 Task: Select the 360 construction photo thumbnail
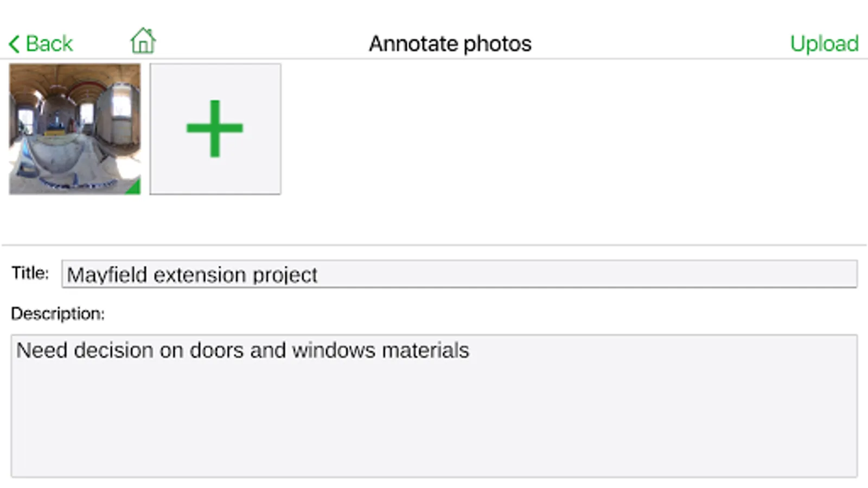pyautogui.click(x=74, y=129)
